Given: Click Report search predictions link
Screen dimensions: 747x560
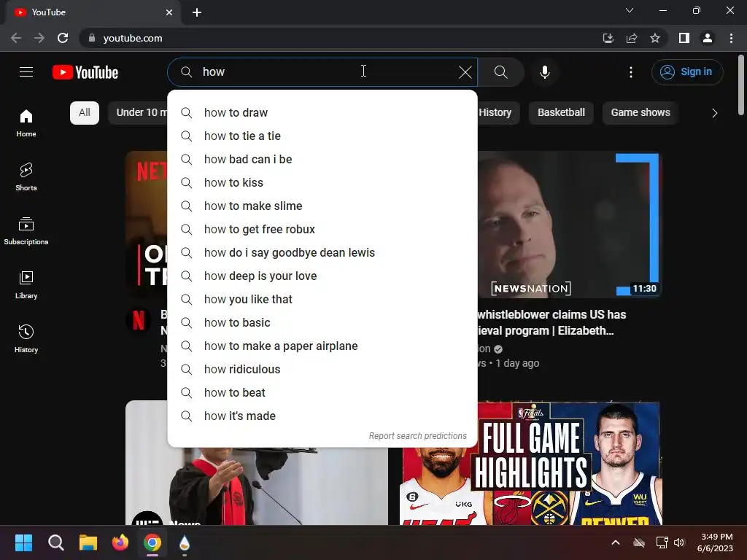Looking at the screenshot, I should pos(417,436).
